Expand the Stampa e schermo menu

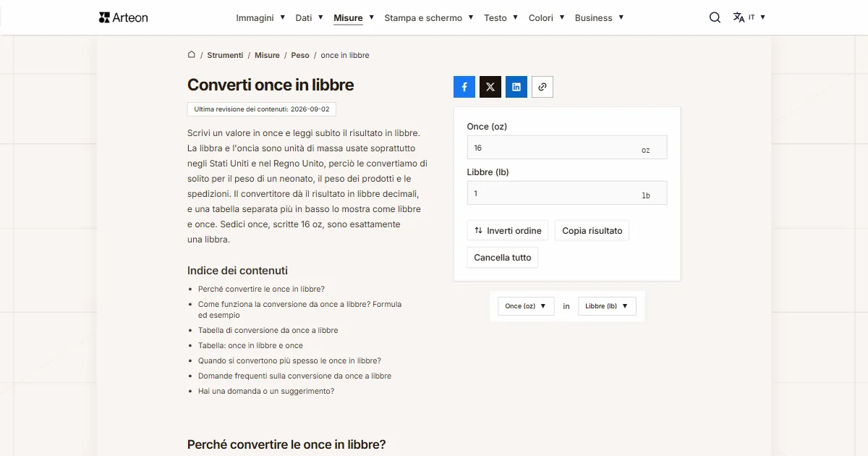point(429,17)
